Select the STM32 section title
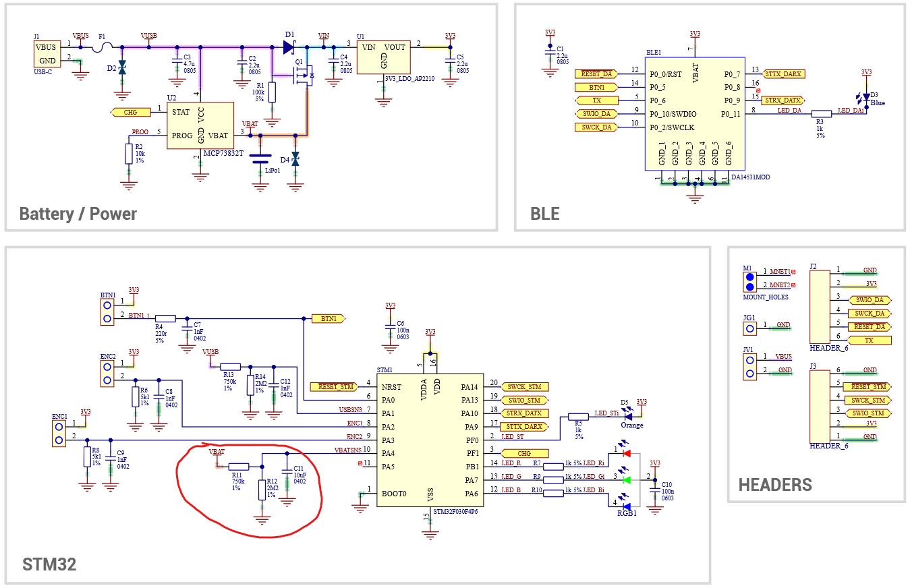The height and width of the screenshot is (588, 910). [49, 564]
